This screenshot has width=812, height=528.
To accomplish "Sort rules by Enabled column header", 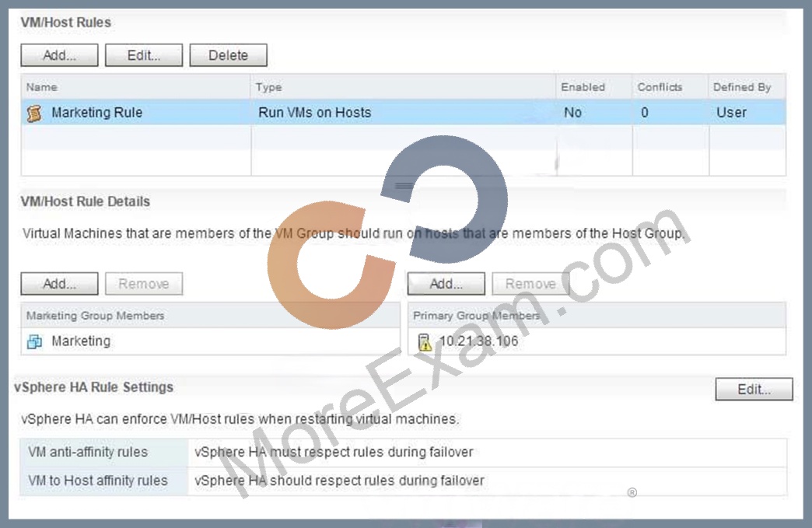I will 594,87.
